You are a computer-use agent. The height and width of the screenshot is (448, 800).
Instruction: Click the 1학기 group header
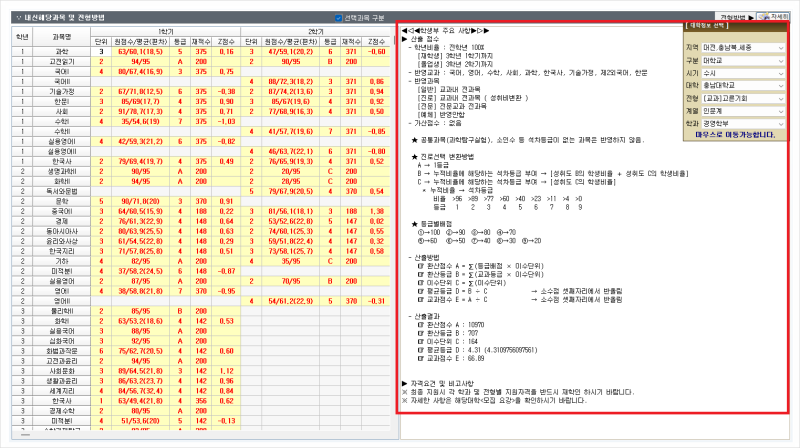click(166, 32)
